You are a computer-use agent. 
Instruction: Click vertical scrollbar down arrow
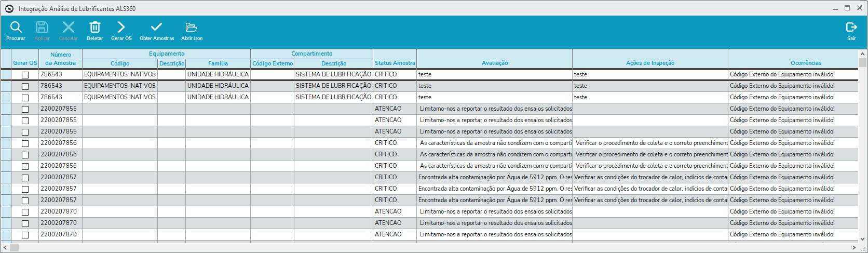[x=863, y=239]
